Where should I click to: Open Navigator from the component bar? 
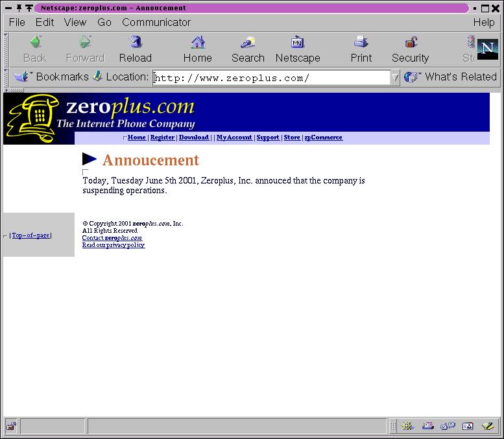pyautogui.click(x=407, y=426)
